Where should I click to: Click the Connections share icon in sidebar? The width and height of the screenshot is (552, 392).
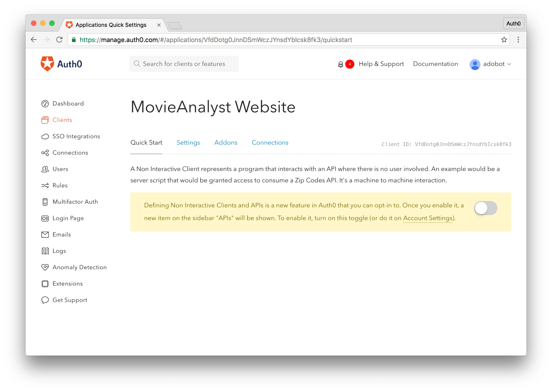coord(45,153)
